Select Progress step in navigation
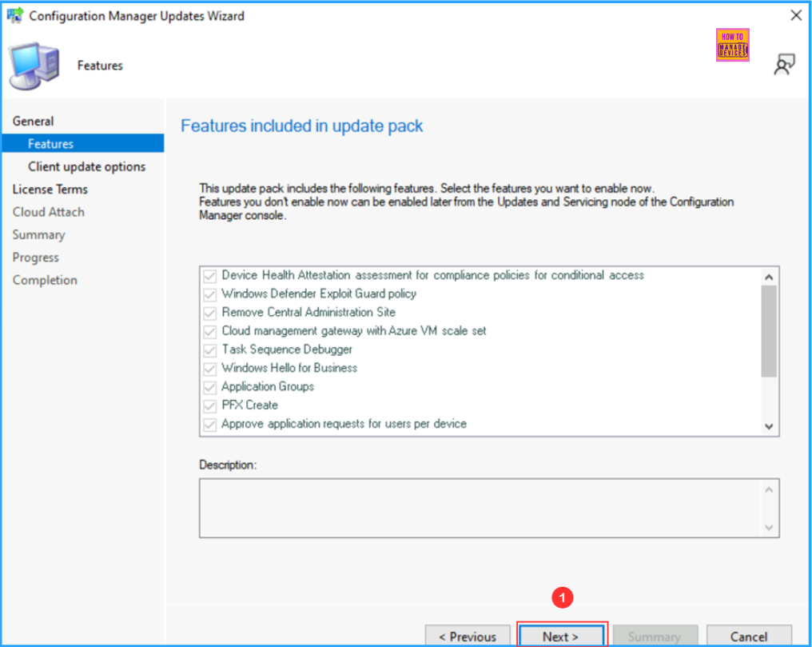 click(36, 258)
